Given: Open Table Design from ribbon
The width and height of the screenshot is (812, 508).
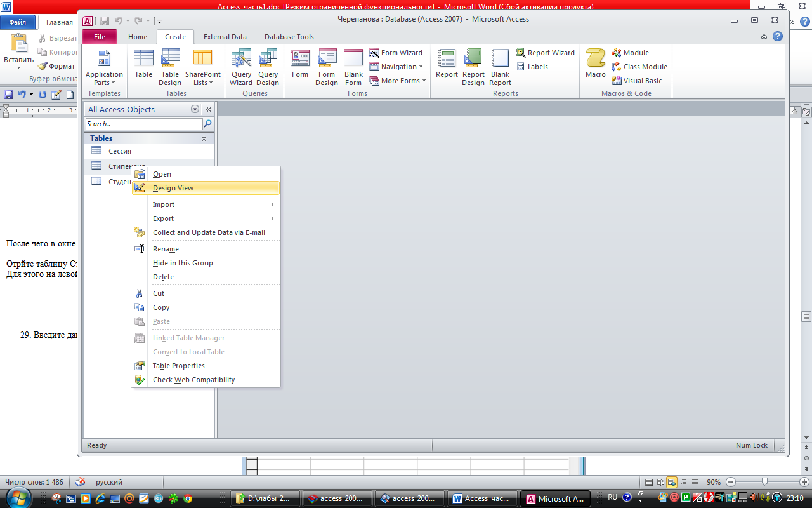Looking at the screenshot, I should pyautogui.click(x=170, y=67).
